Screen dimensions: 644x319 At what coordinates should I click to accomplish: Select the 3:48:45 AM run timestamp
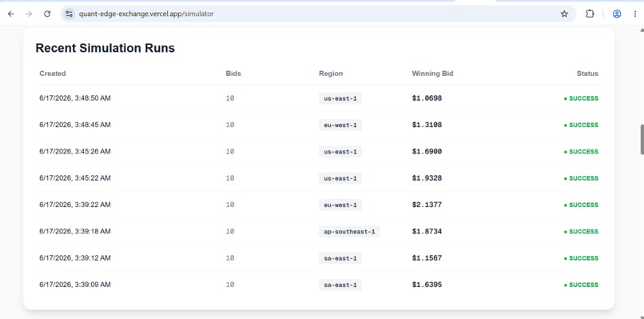[x=75, y=125]
